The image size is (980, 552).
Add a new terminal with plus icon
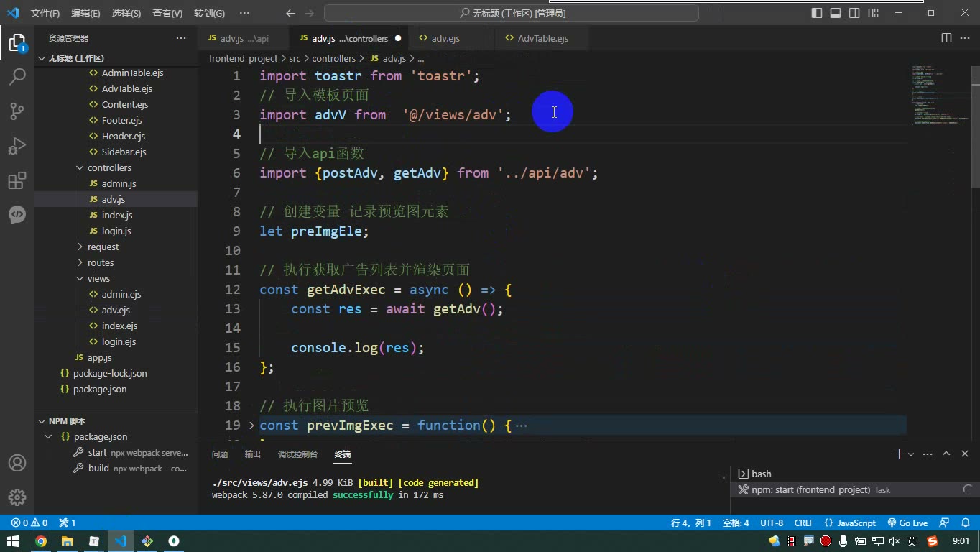(x=898, y=454)
